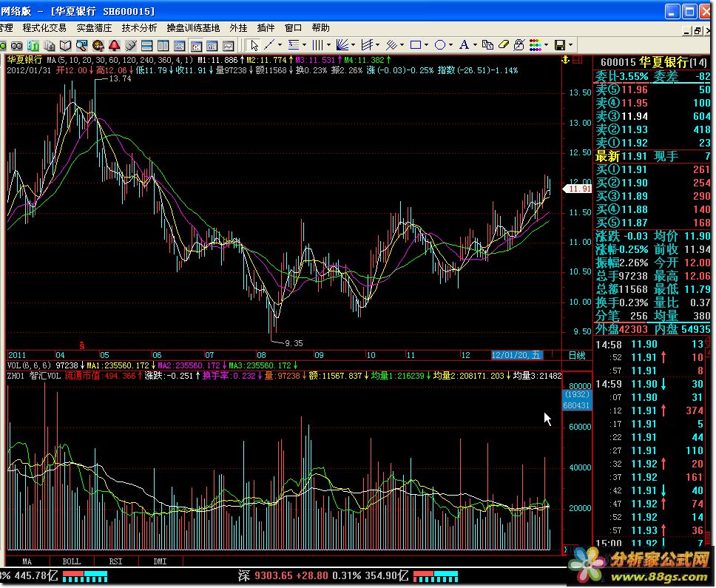The width and height of the screenshot is (716, 588).
Task: Click the yellow anchor icon above price axis
Action: tap(565, 60)
